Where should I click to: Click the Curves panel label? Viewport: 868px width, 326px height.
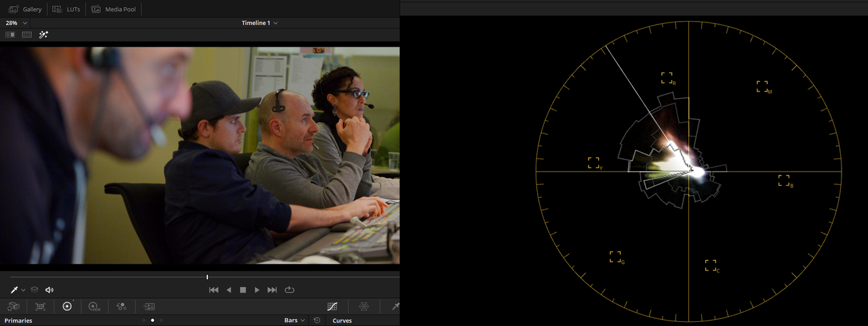pyautogui.click(x=342, y=321)
